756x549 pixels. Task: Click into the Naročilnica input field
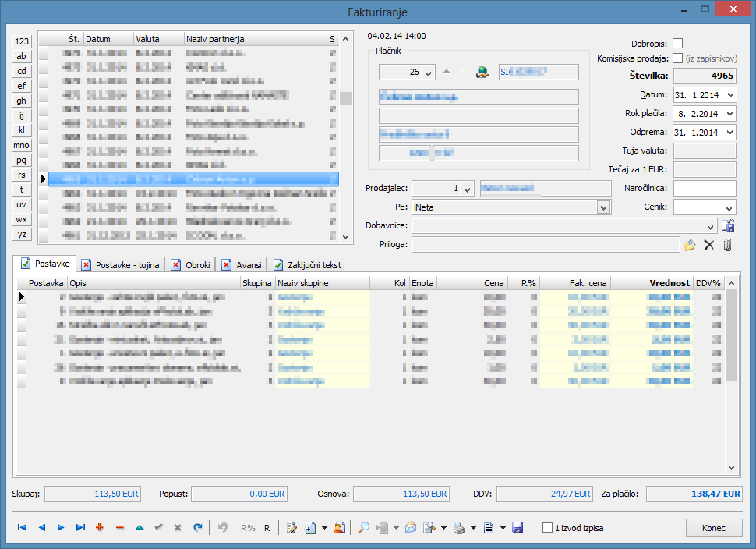tap(705, 188)
